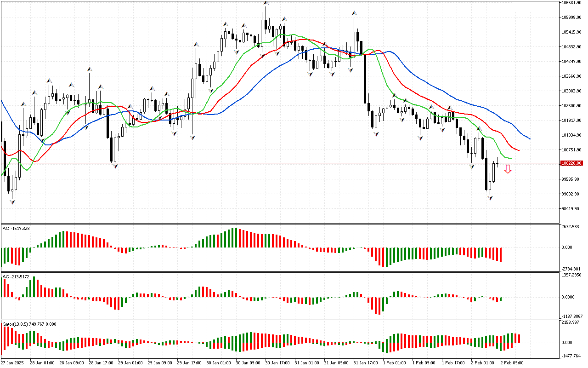Click the 28 Jan 09:00 time label

point(72,362)
